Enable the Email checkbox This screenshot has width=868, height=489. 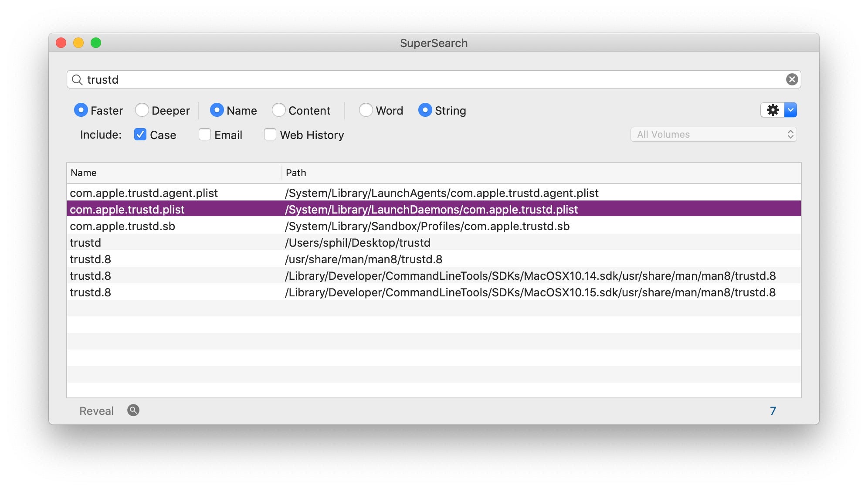(x=205, y=135)
